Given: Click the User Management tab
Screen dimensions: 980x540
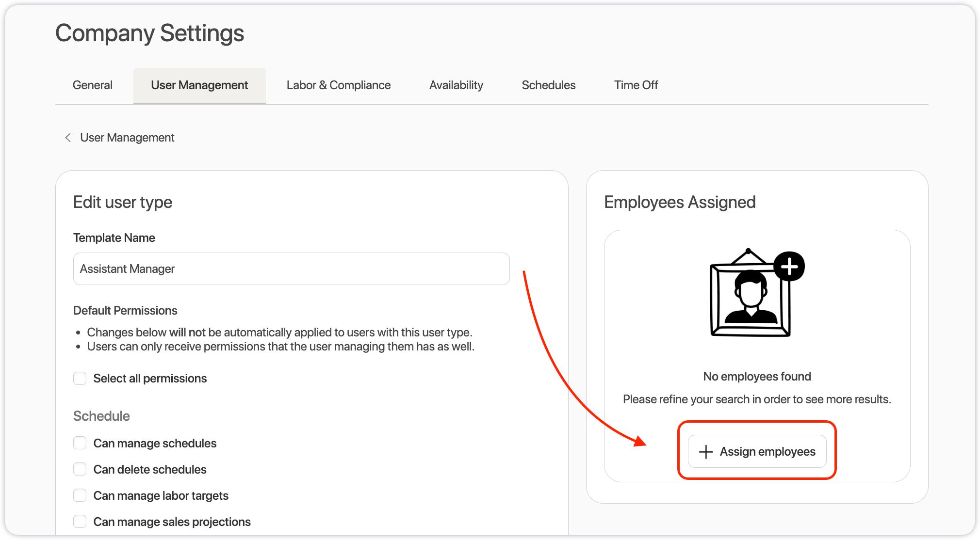Looking at the screenshot, I should pyautogui.click(x=199, y=85).
